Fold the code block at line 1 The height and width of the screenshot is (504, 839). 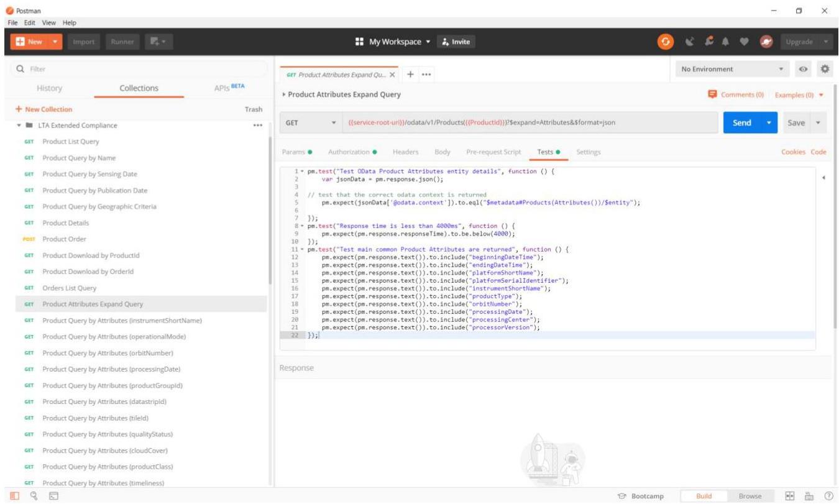tap(303, 172)
